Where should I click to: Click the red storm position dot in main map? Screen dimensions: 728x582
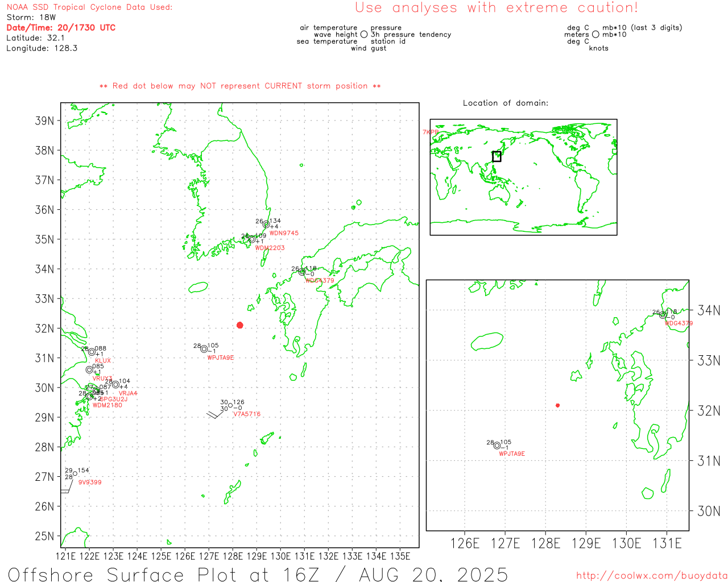pyautogui.click(x=240, y=325)
